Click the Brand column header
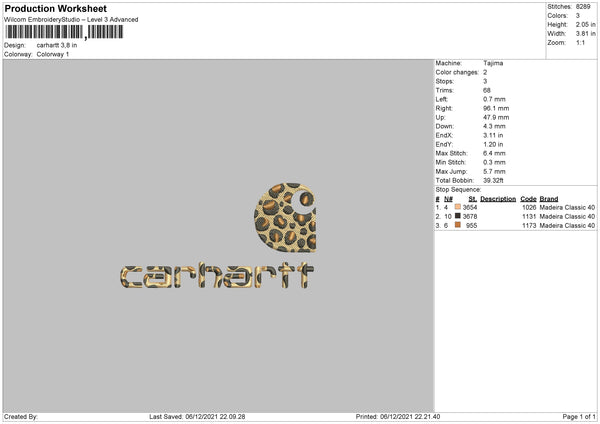The height and width of the screenshot is (424, 600). click(549, 199)
